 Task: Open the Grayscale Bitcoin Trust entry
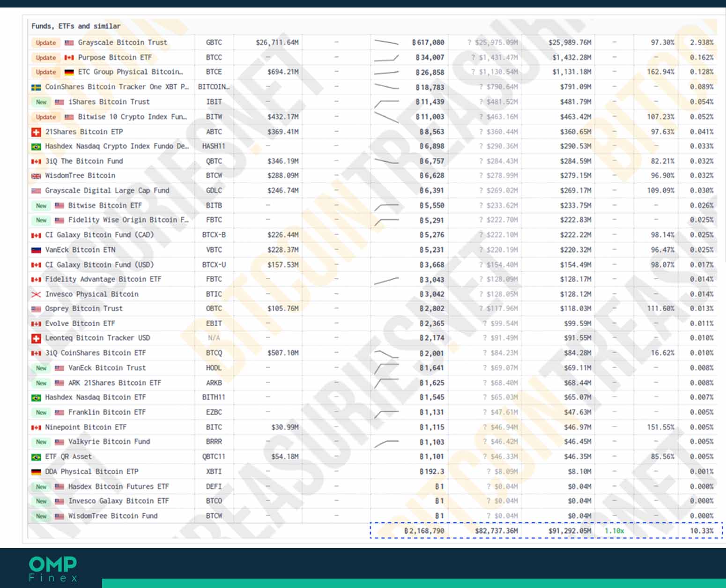click(x=122, y=43)
